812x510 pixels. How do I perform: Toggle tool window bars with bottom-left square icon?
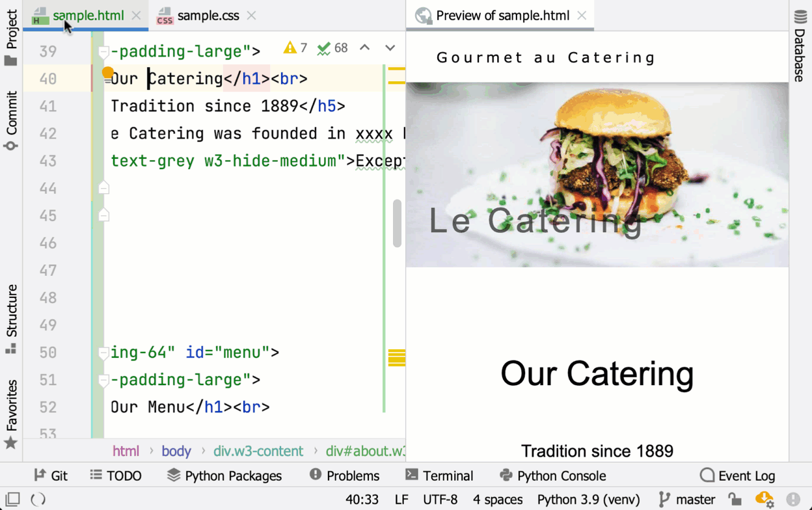(x=12, y=500)
